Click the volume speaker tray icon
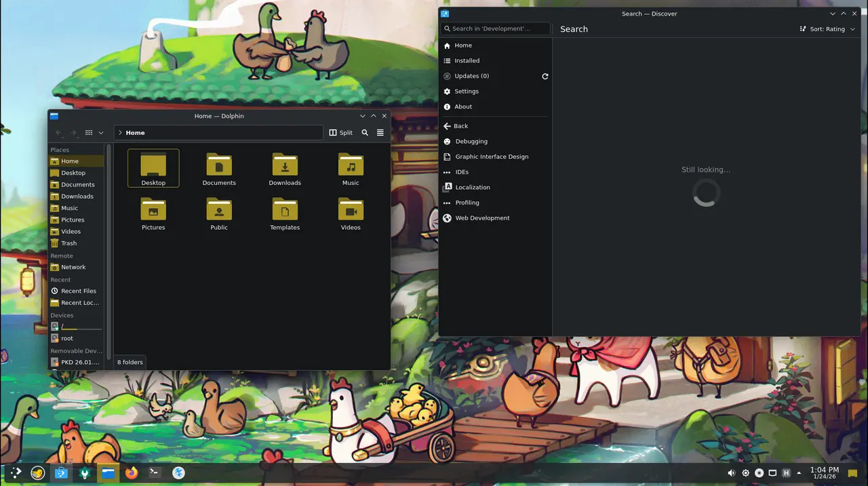This screenshot has width=868, height=486. [x=732, y=473]
